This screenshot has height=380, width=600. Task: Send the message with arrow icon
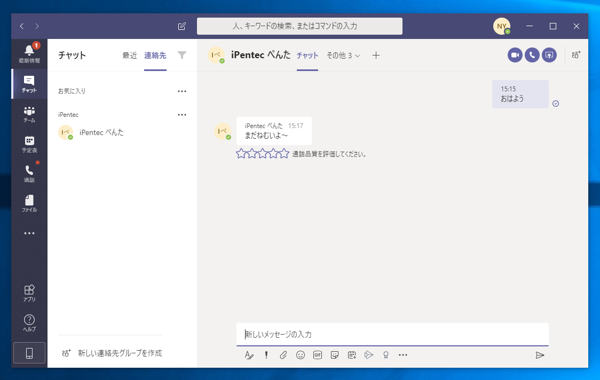540,356
